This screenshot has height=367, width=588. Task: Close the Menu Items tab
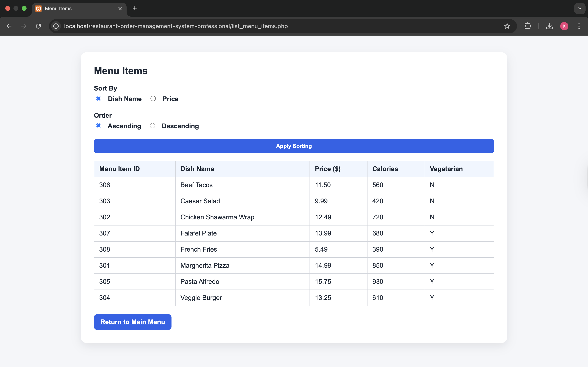click(x=120, y=9)
